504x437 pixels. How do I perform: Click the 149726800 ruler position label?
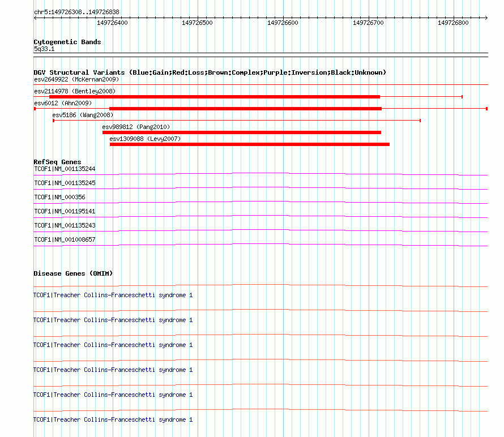click(453, 23)
